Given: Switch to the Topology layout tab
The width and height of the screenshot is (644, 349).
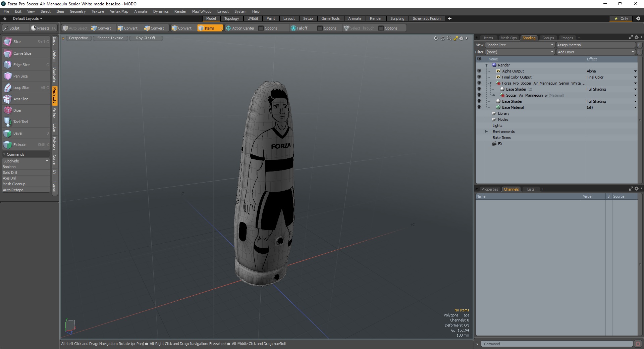Looking at the screenshot, I should (232, 18).
